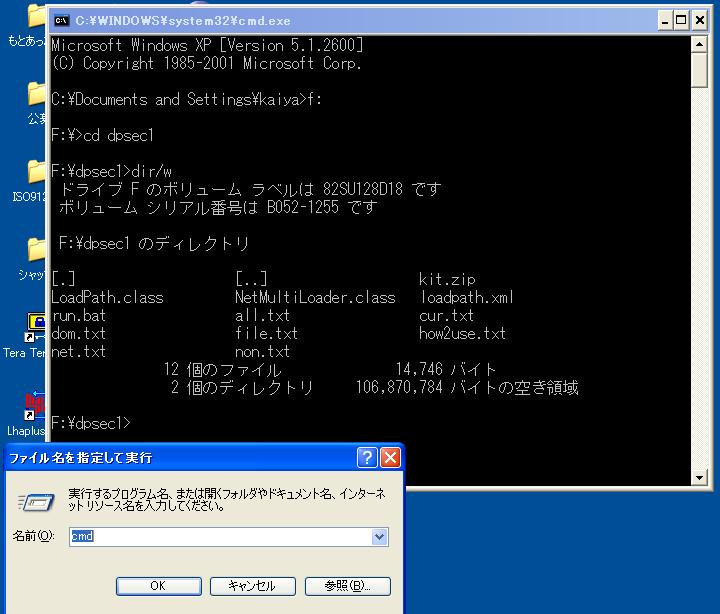Viewport: 720px width, 614px height.
Task: Click the volume serial B052-1255 text
Action: pos(303,208)
